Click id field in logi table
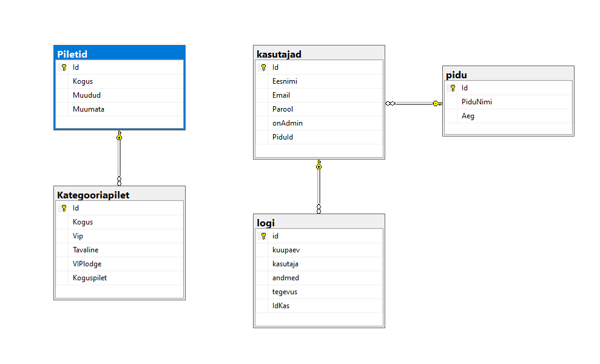Image resolution: width=600 pixels, height=364 pixels. click(319, 236)
